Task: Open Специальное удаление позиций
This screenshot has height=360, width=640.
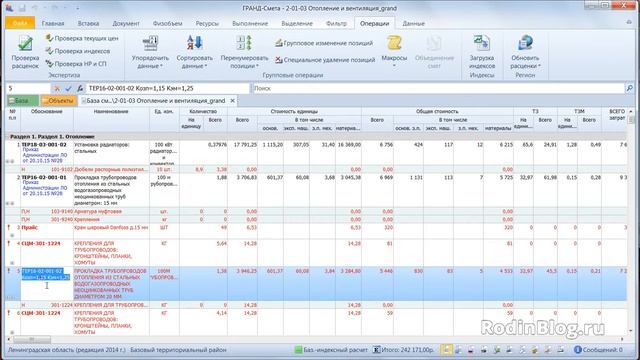Action: (325, 60)
